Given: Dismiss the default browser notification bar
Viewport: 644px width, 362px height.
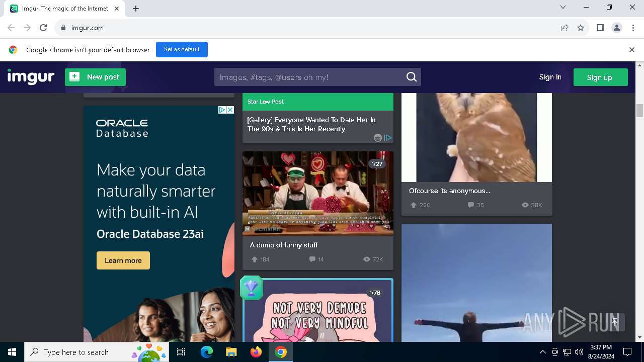Looking at the screenshot, I should click(632, 50).
